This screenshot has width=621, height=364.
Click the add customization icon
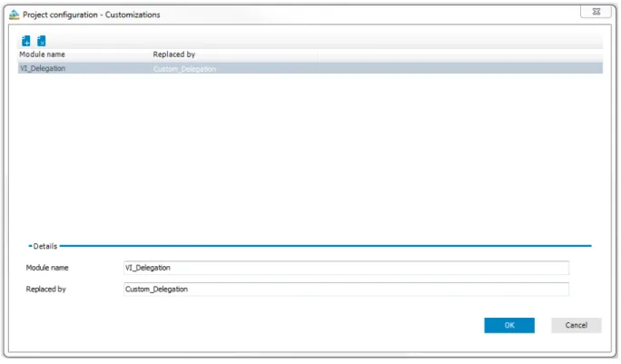click(x=26, y=41)
